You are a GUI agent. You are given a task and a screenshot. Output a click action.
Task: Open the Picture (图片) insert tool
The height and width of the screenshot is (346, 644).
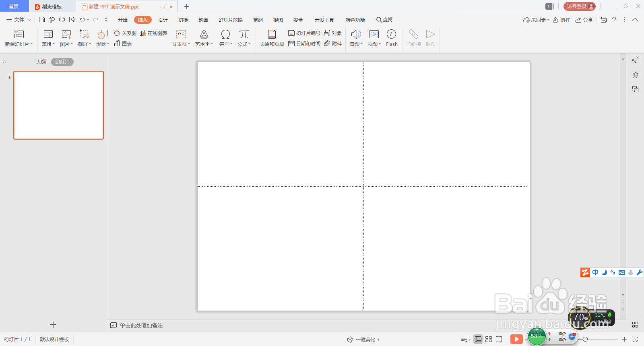click(x=66, y=35)
